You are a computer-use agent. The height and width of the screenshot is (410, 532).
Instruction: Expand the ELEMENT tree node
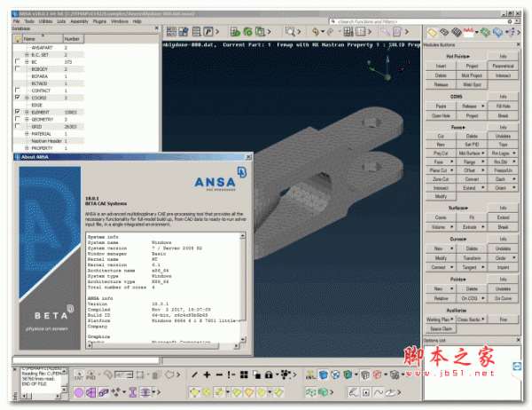(27, 112)
